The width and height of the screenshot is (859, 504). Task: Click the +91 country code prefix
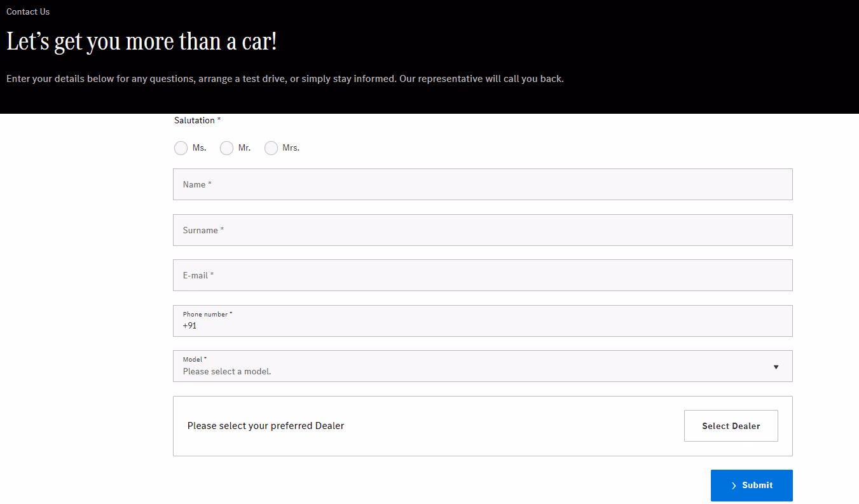189,325
